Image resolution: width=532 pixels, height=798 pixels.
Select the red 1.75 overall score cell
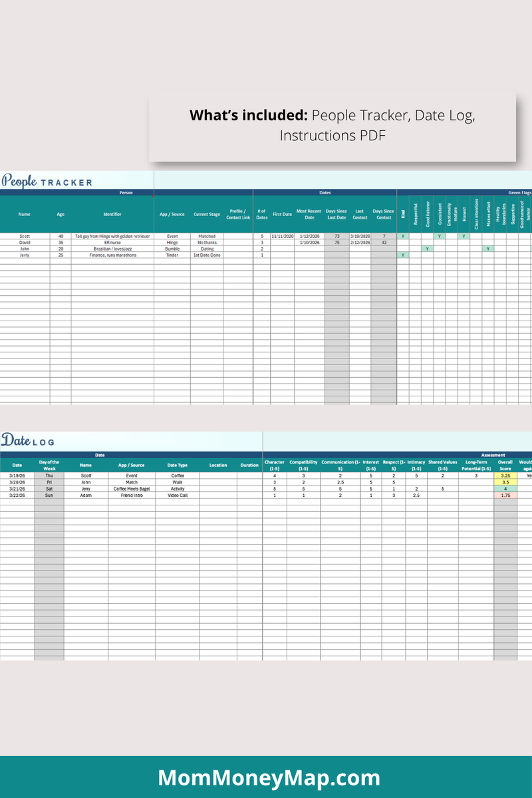[x=505, y=495]
